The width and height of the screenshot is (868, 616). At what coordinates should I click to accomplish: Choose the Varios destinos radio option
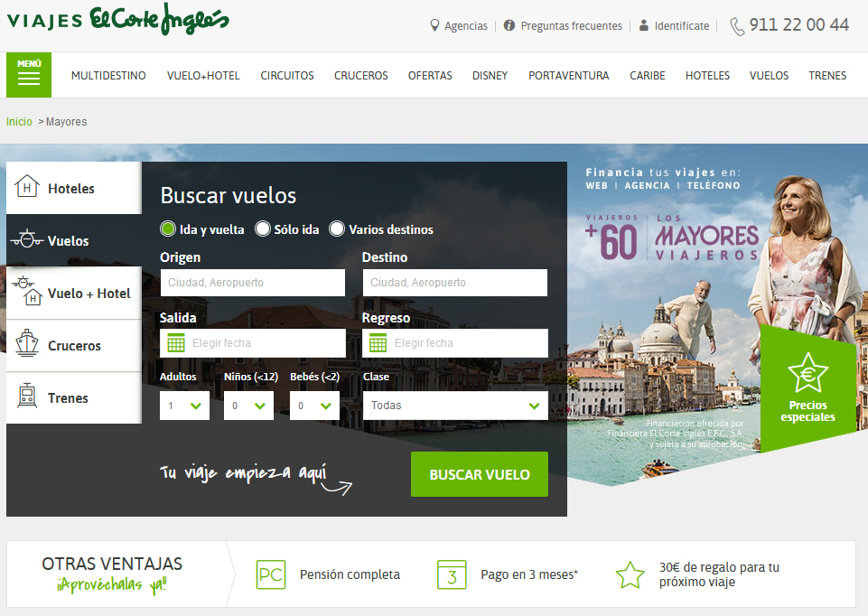(337, 229)
